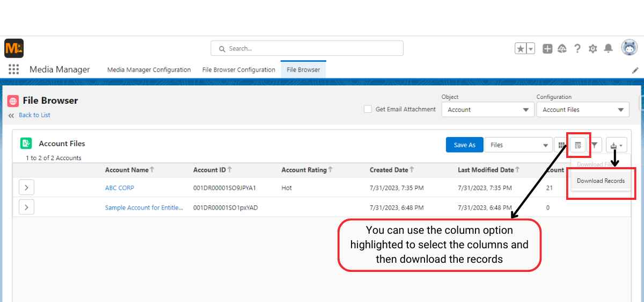Click the Account Files panel title
The image size is (644, 302).
(62, 143)
